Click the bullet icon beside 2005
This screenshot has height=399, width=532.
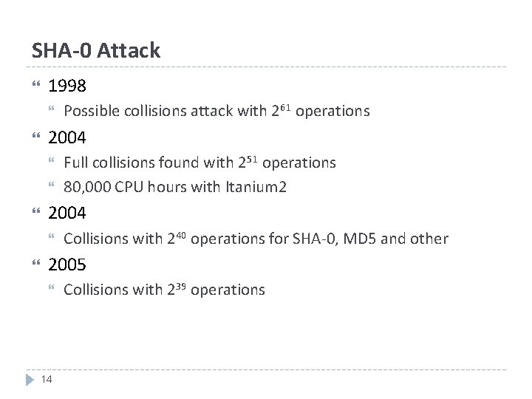(36, 264)
